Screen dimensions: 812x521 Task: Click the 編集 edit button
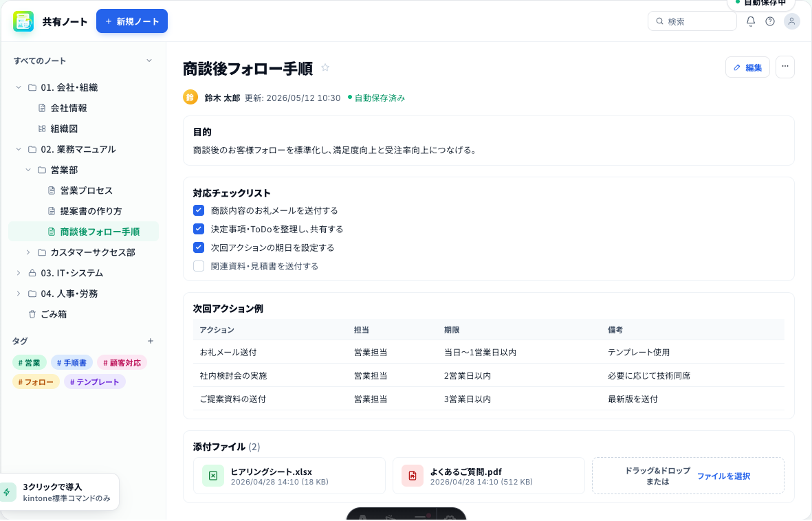(747, 67)
